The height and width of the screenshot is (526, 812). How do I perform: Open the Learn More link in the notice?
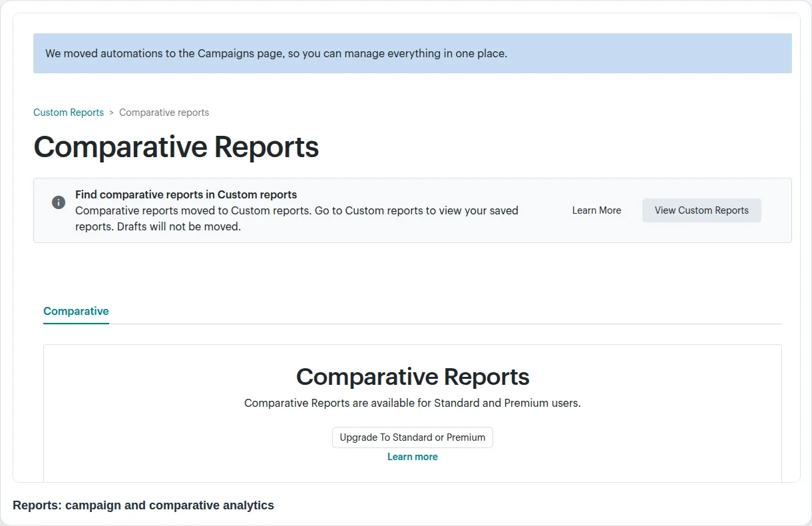tap(596, 210)
